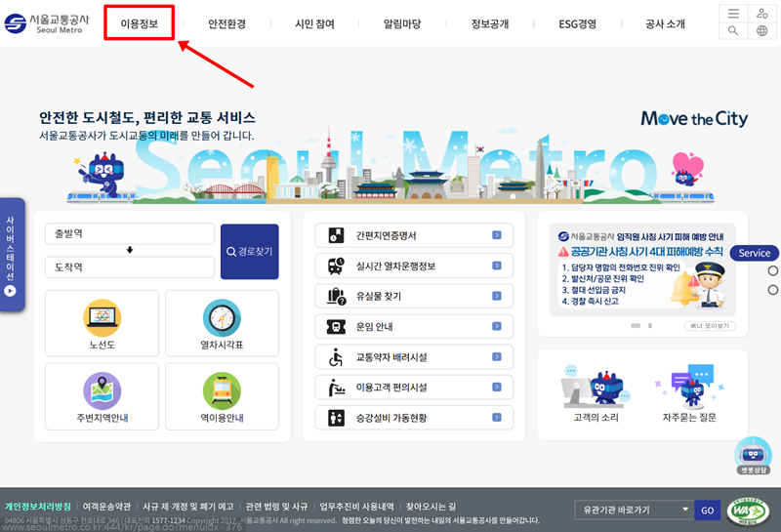Open the 사기 피해 예방 안내 banner

pyautogui.click(x=642, y=270)
